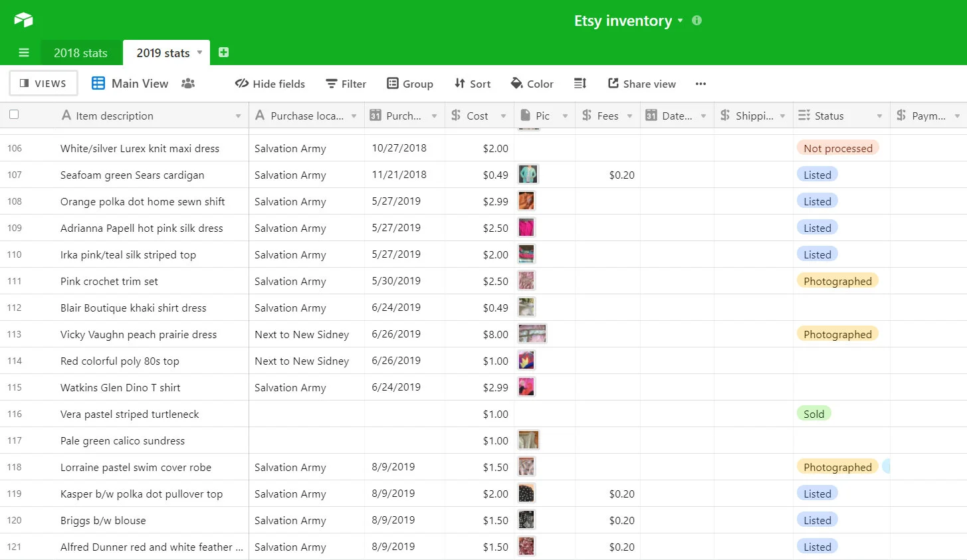Viewport: 967px width, 560px height.
Task: Select row 106 number
Action: point(15,148)
